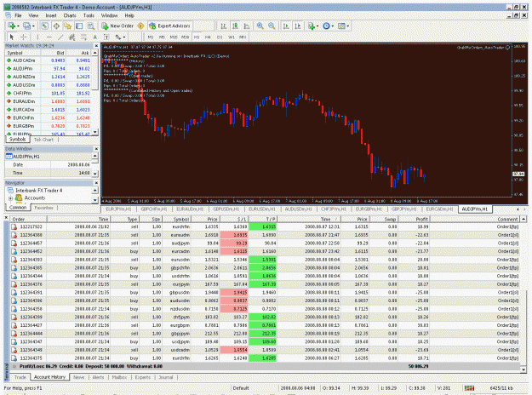Open the Trade tab in Terminal
532x395 pixels.
pyautogui.click(x=20, y=377)
